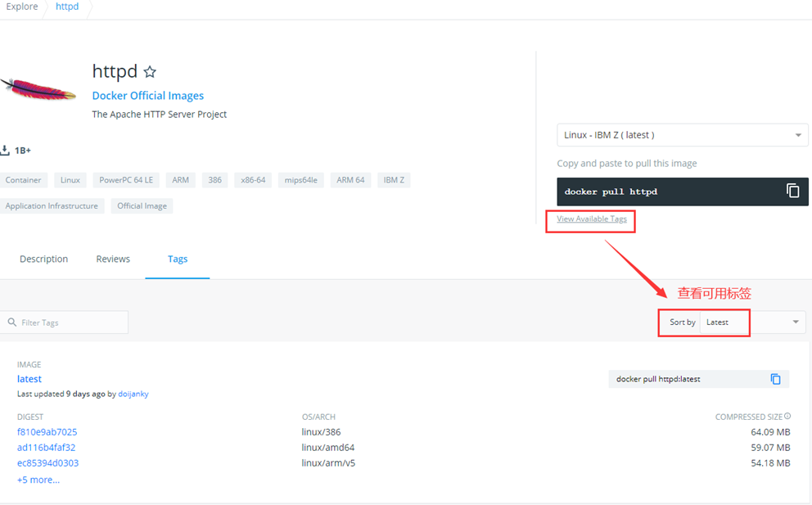Click the download count icon
Viewport: 812px width, 505px height.
pyautogui.click(x=5, y=151)
